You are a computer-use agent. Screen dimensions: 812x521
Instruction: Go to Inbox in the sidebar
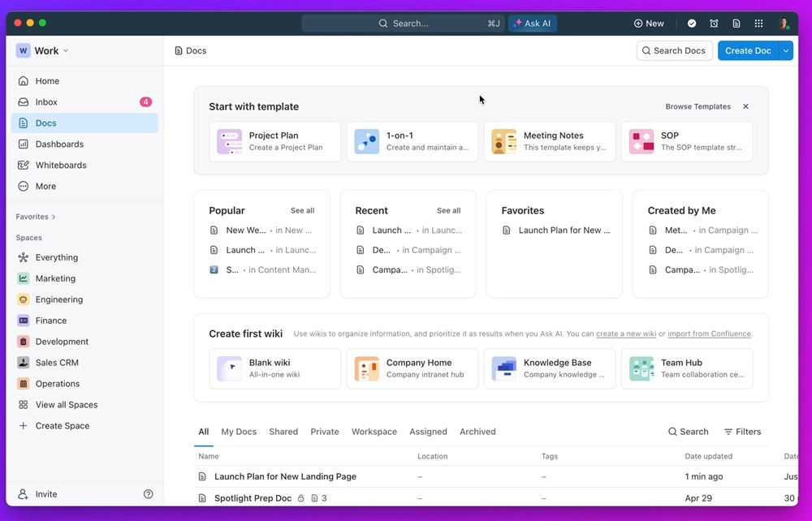(x=46, y=102)
